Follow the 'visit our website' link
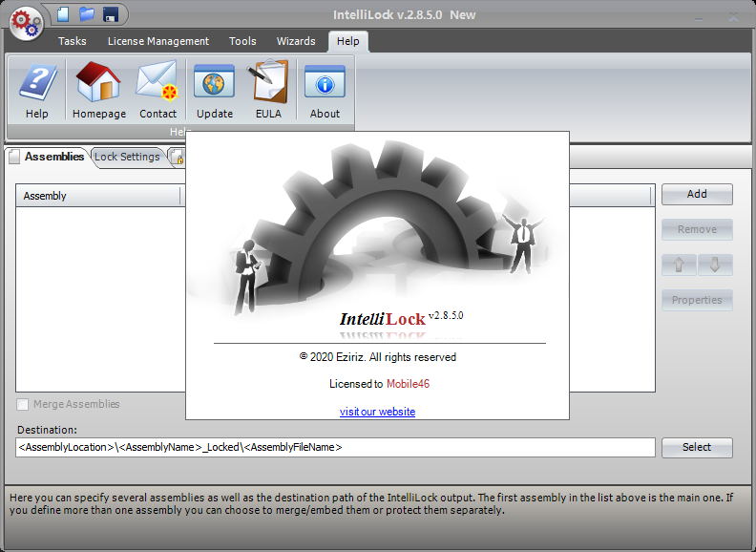 point(377,412)
